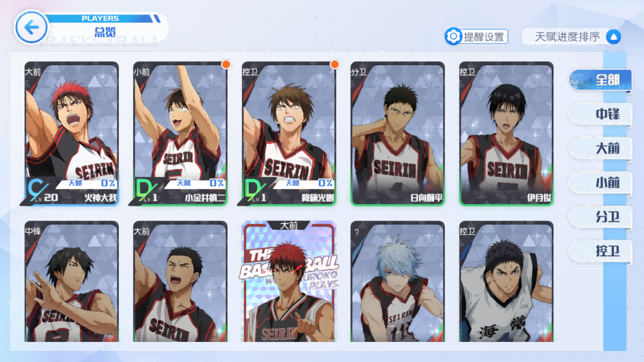The width and height of the screenshot is (644, 362).
Task: Open the 伊月俊 player card
Action: point(506,133)
